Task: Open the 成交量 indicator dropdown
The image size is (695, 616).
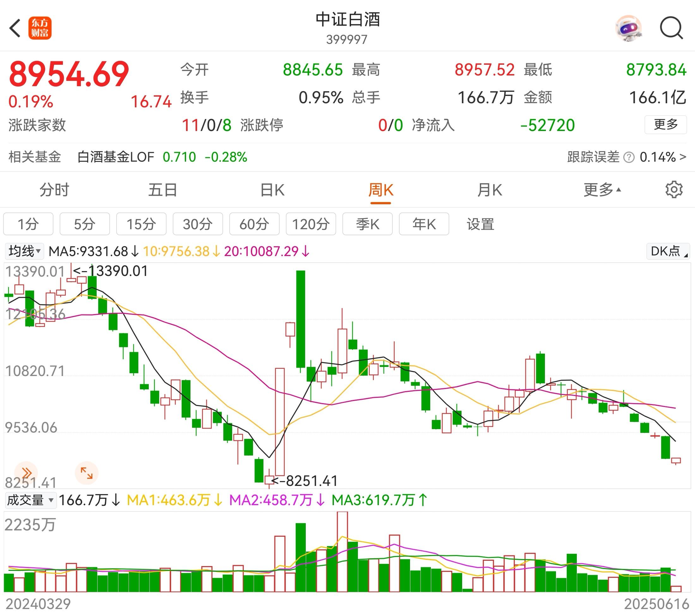Action: [x=31, y=499]
